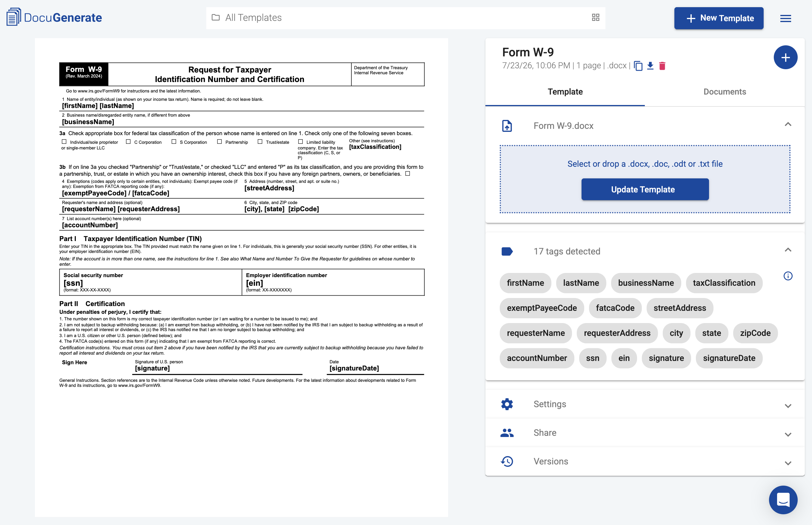Click the city tag chip

[676, 333]
